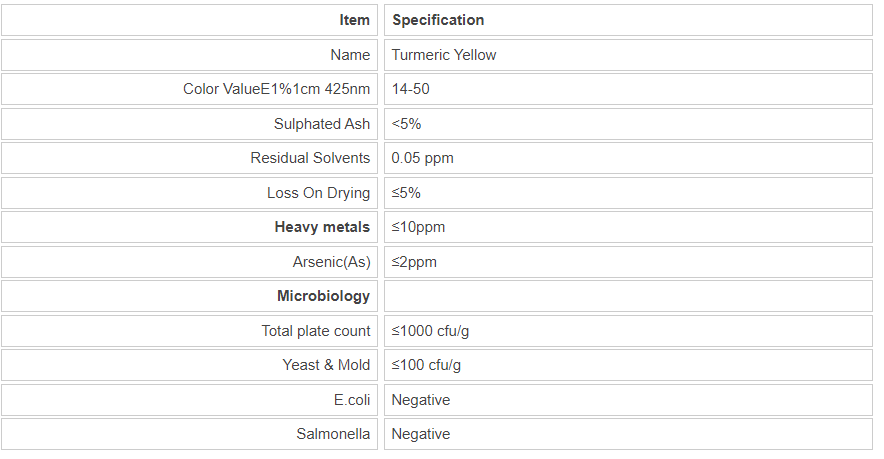Click the Salmonella label cell
The image size is (884, 459).
333,434
